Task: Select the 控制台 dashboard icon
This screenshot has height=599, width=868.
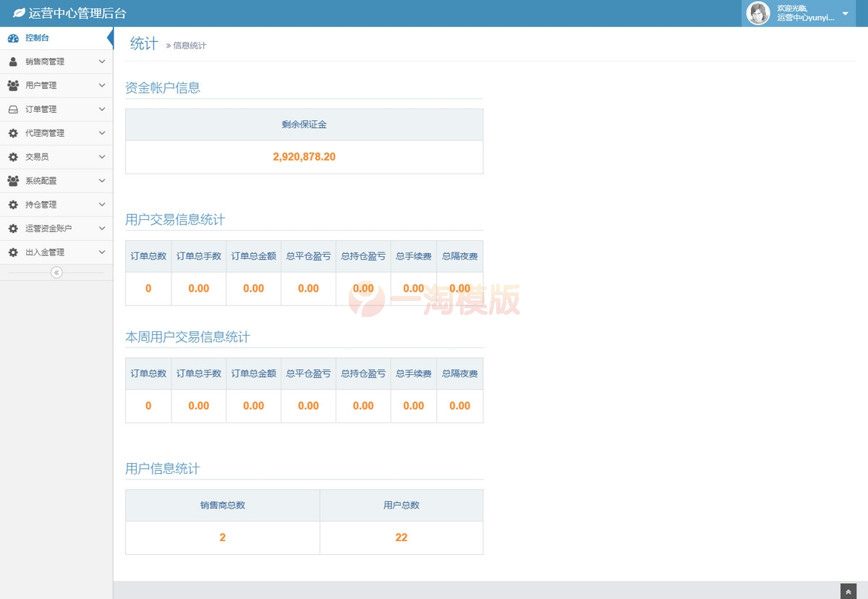Action: tap(12, 37)
